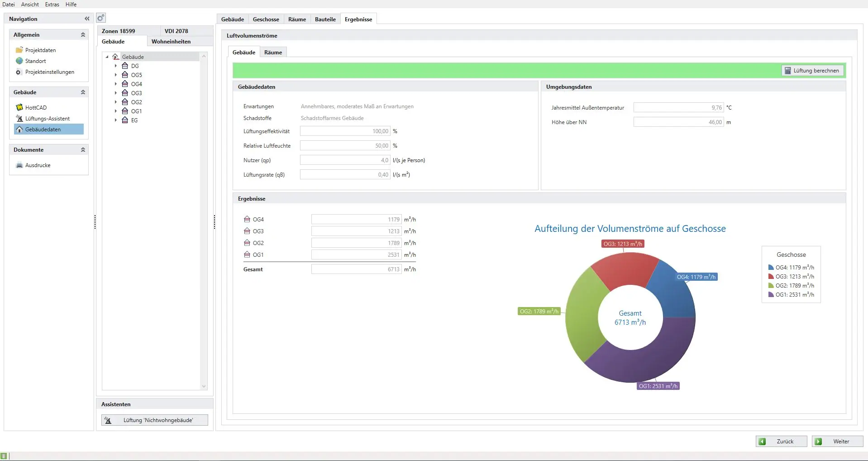868x461 pixels.
Task: Switch to the Bauteile tab
Action: pos(325,19)
